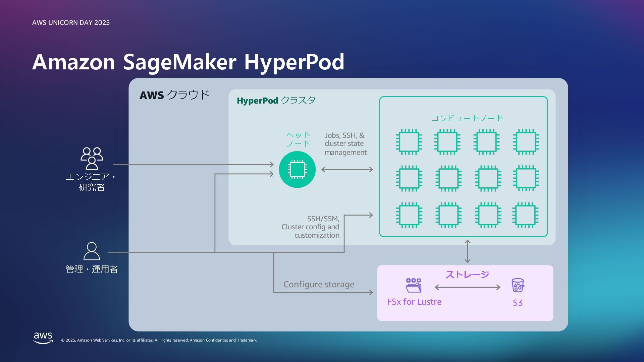Image resolution: width=644 pixels, height=362 pixels.
Task: Click the S3 bucket icon
Action: pos(518,285)
